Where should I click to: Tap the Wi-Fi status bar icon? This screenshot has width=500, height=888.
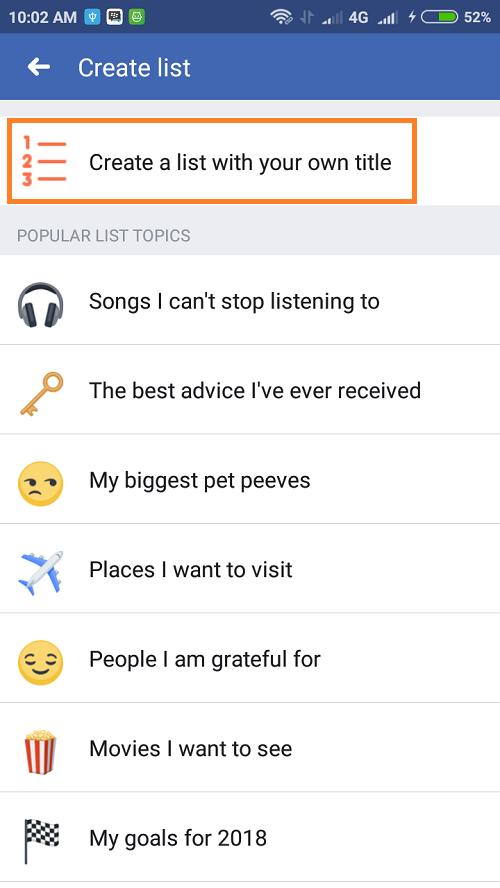coord(281,17)
